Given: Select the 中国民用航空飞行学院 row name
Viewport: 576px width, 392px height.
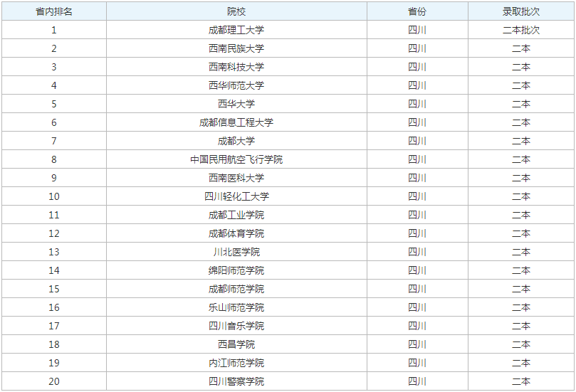Looking at the screenshot, I should pos(236,159).
